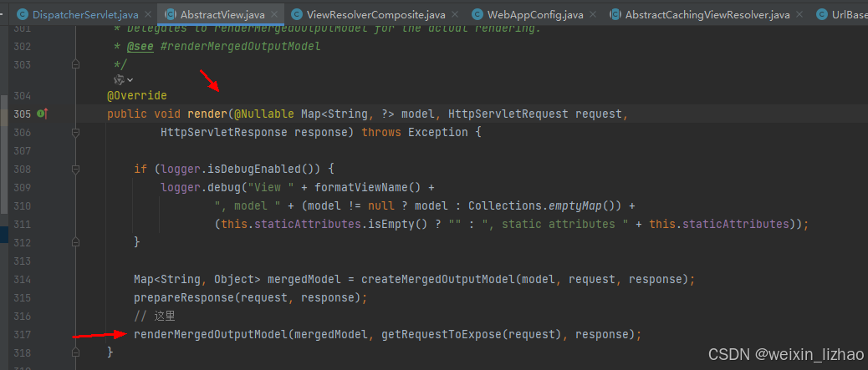Collapse the if block fold marker at line 308
Viewport: 868px width, 370px height.
click(76, 169)
